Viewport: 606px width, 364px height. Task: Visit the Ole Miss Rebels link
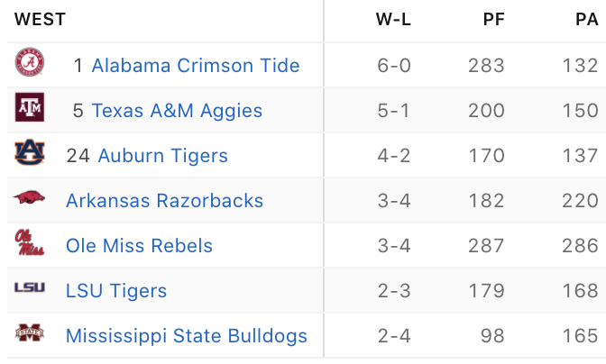coord(139,246)
